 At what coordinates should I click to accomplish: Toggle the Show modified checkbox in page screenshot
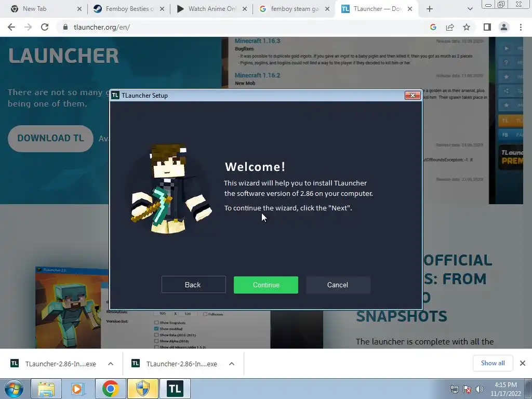pos(156,329)
